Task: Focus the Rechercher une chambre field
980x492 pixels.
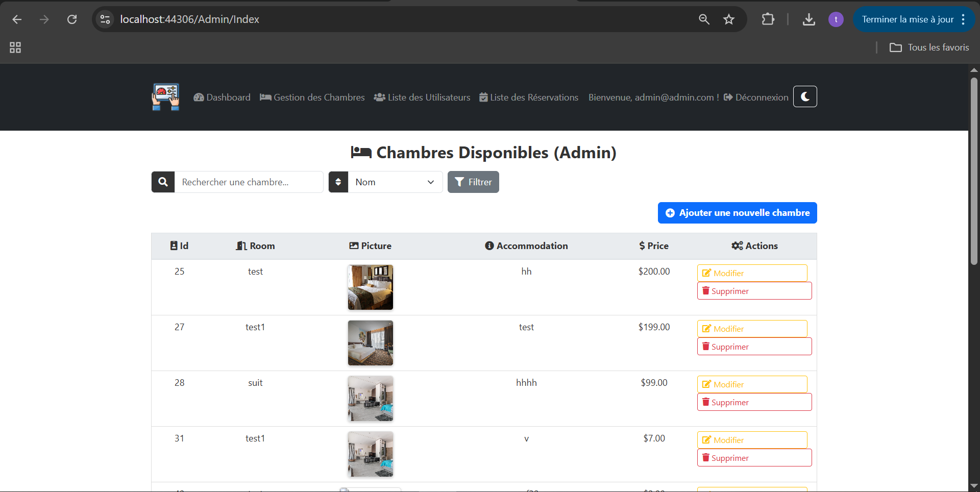Action: point(249,182)
